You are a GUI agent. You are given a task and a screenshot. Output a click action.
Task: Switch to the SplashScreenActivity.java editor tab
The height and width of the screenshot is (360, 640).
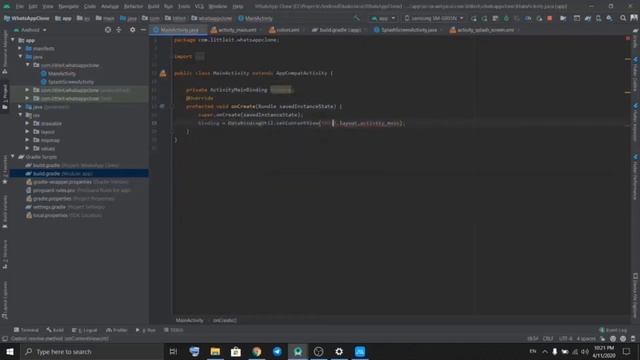click(x=408, y=30)
